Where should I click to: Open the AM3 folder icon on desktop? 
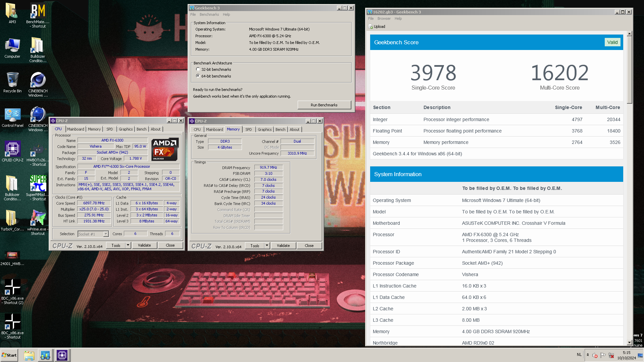click(x=12, y=13)
